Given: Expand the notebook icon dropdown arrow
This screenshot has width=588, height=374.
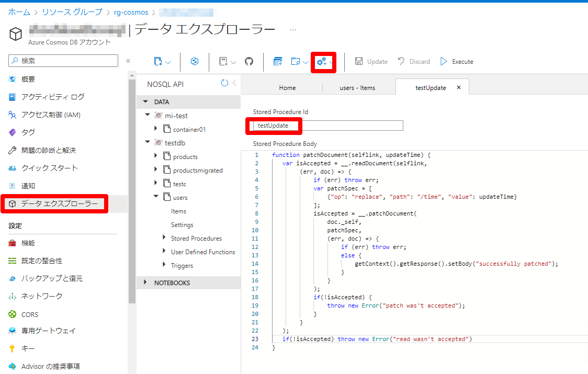Looking at the screenshot, I should (233, 63).
